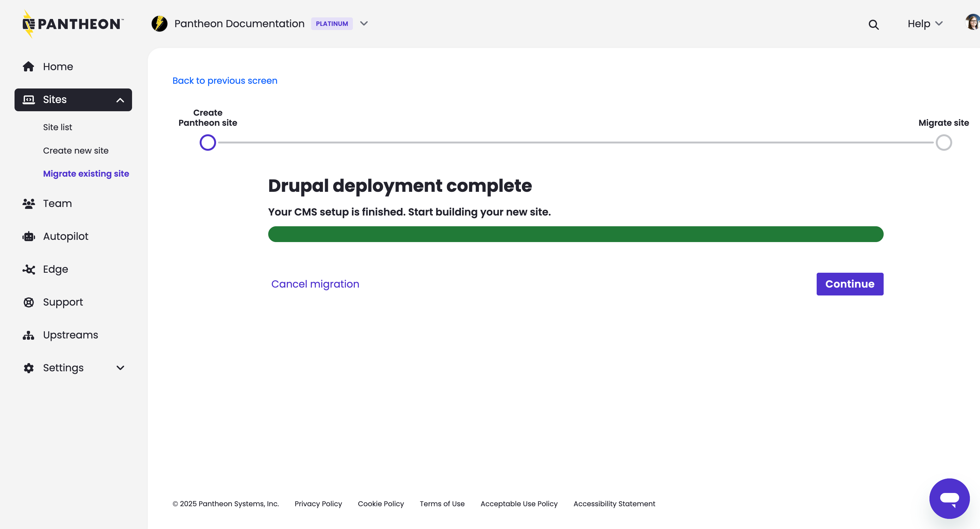Open Autopilot from the sidebar
The height and width of the screenshot is (529, 980).
[x=65, y=236]
